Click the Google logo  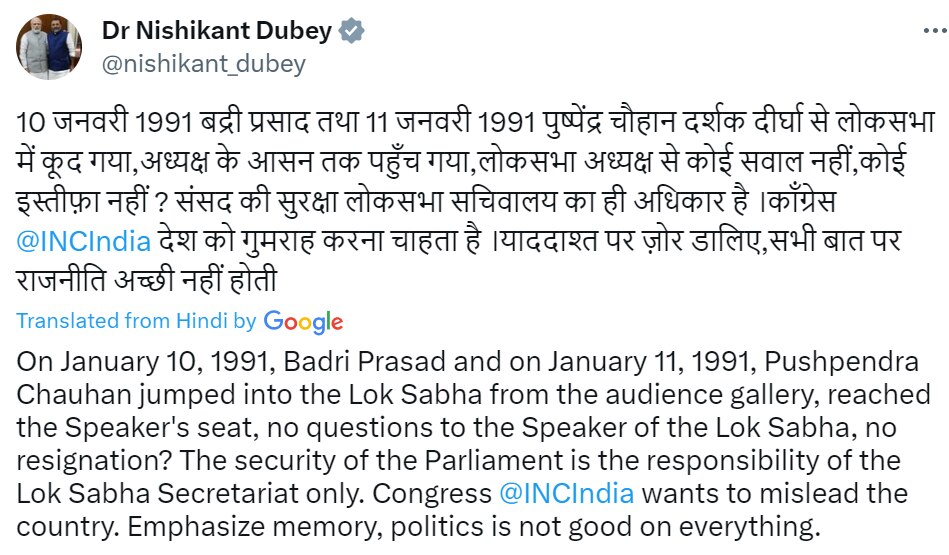(x=303, y=321)
